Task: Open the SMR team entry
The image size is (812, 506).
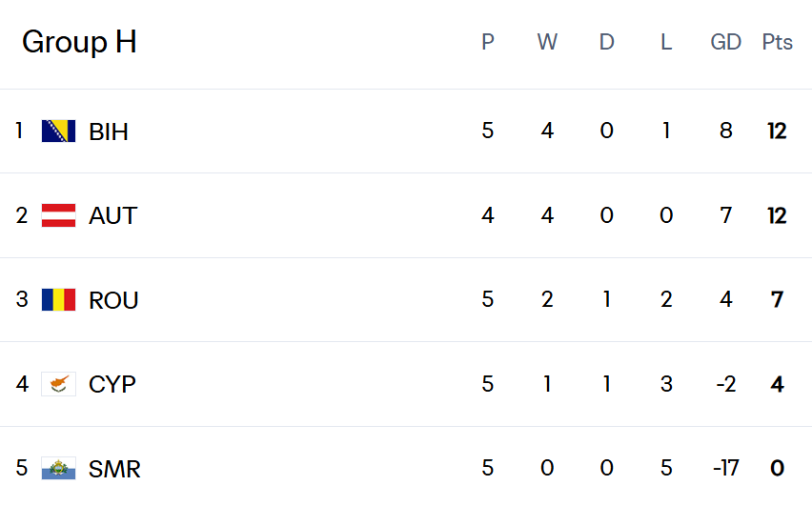Action: tap(114, 469)
